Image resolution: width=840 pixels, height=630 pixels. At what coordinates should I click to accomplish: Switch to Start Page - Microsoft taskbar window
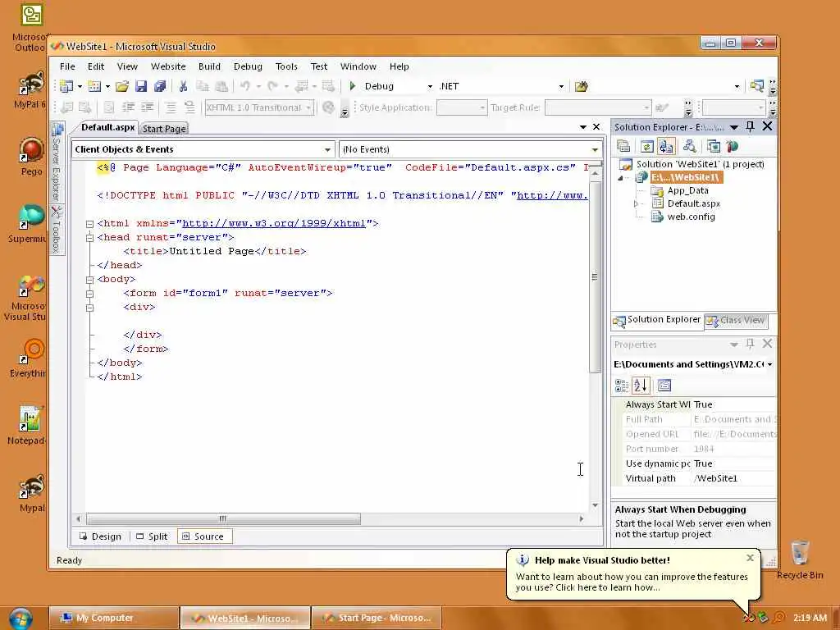(x=376, y=619)
